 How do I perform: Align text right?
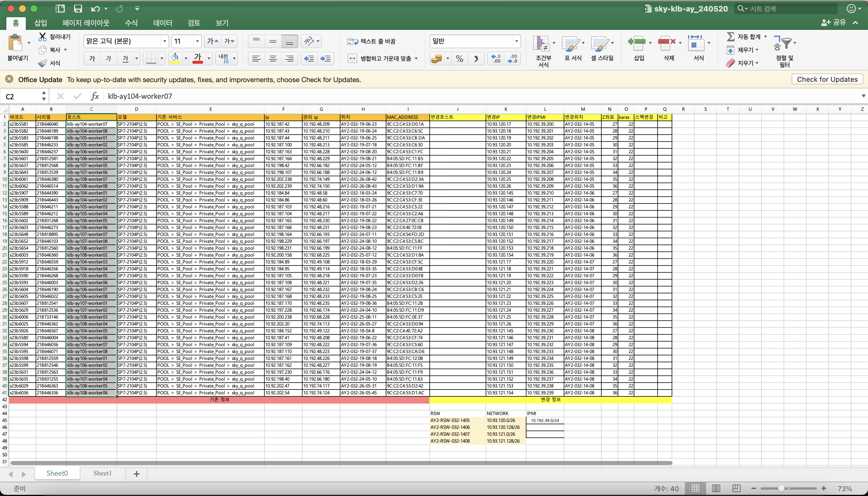tap(290, 59)
